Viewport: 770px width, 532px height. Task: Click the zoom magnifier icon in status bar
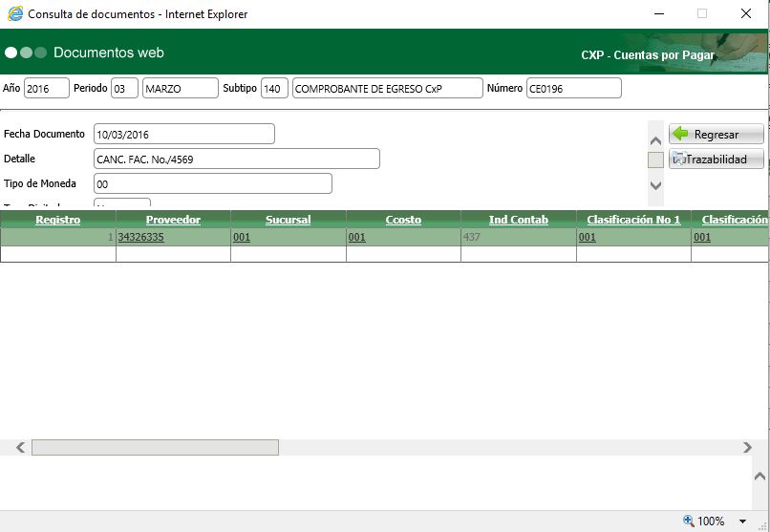(x=689, y=521)
